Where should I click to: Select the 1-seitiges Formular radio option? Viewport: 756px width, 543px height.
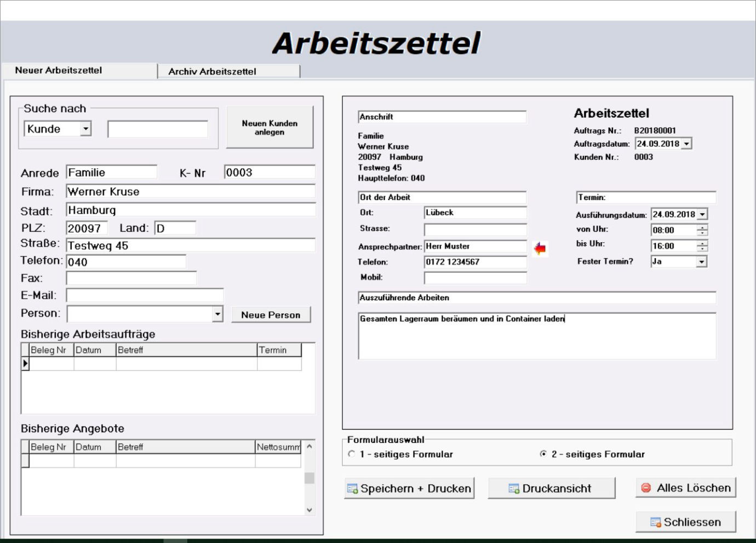coord(352,454)
